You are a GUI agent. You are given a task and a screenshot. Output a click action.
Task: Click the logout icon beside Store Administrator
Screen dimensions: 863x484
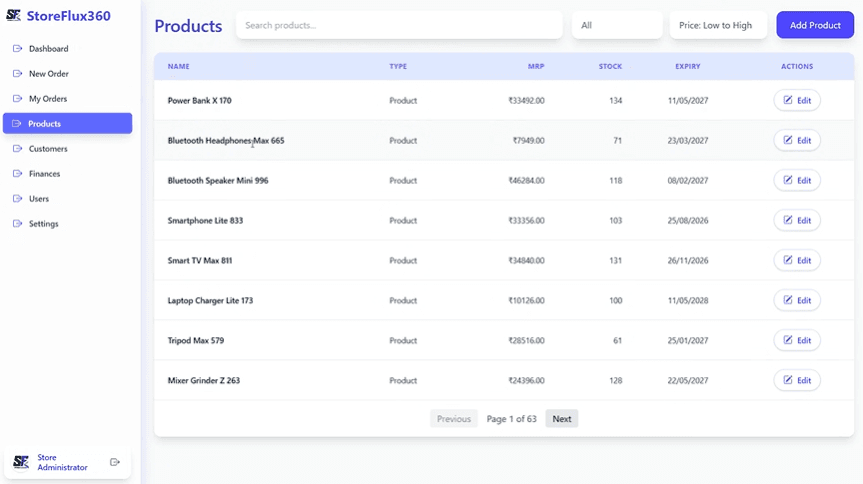tap(115, 462)
